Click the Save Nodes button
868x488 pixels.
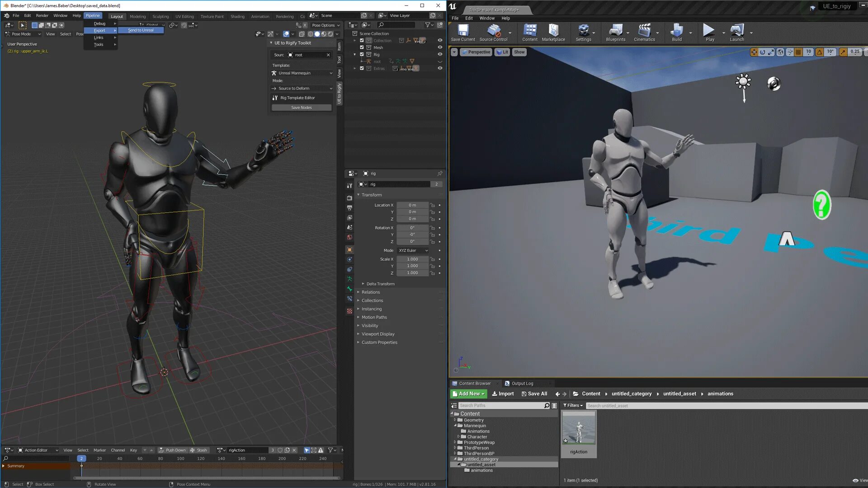click(302, 108)
